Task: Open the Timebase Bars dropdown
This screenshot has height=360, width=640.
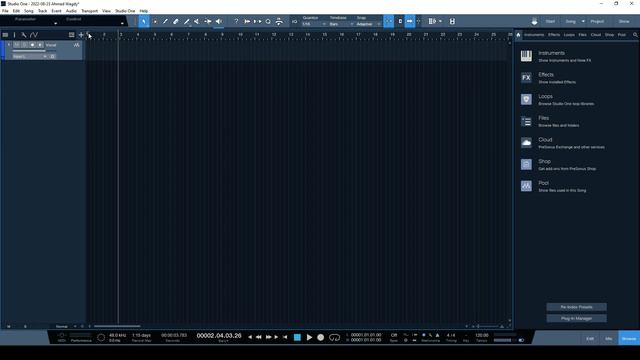Action: coord(341,24)
